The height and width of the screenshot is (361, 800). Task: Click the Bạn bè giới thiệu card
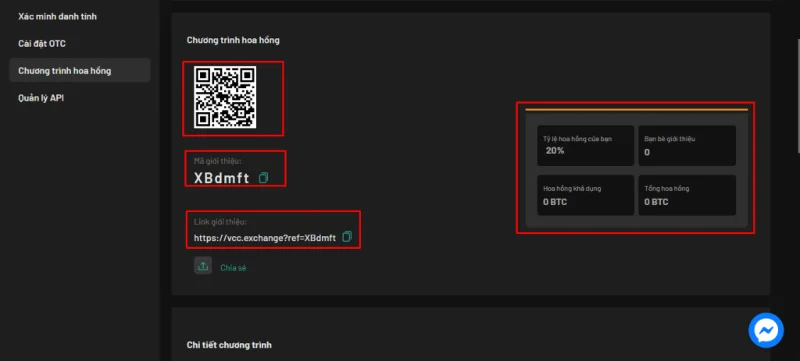coord(687,145)
